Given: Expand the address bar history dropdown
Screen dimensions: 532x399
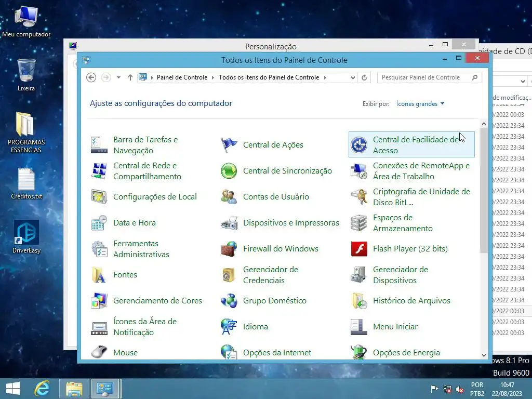Looking at the screenshot, I should [353, 78].
